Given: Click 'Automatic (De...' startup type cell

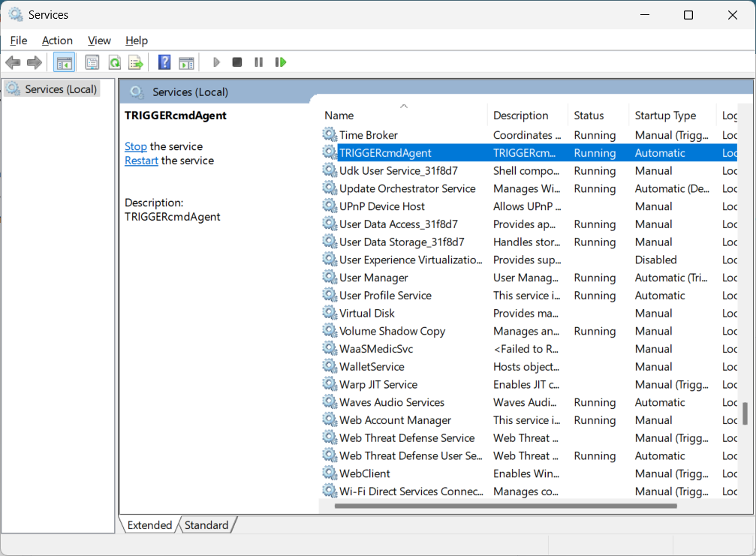Looking at the screenshot, I should coord(672,188).
